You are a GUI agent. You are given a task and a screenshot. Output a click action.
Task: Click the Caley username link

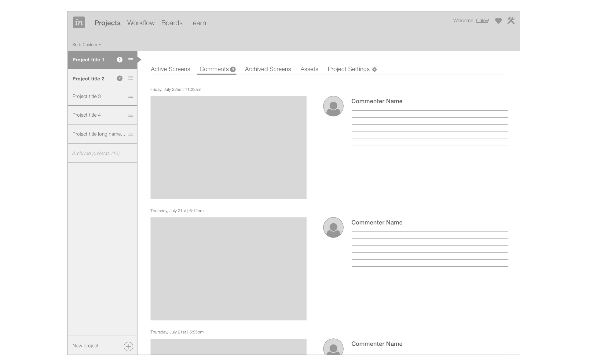tap(482, 20)
